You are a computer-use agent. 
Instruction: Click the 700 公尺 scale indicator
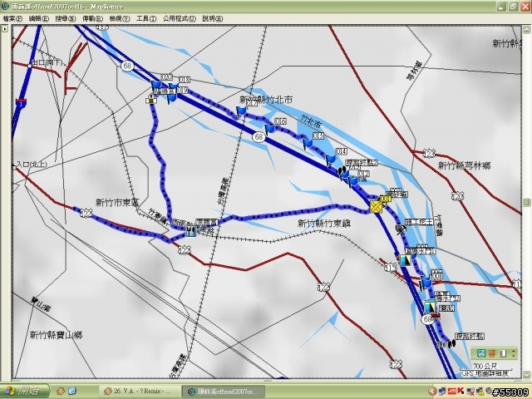click(485, 367)
